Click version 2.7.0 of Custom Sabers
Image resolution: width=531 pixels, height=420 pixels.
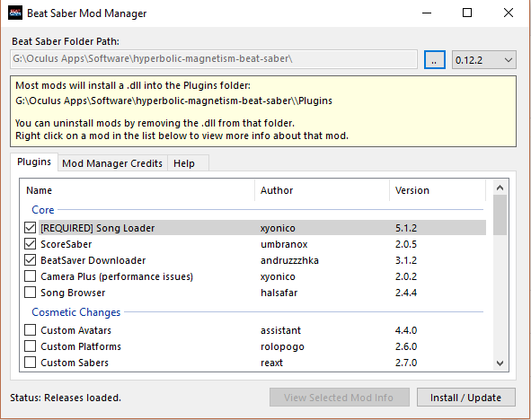point(406,363)
